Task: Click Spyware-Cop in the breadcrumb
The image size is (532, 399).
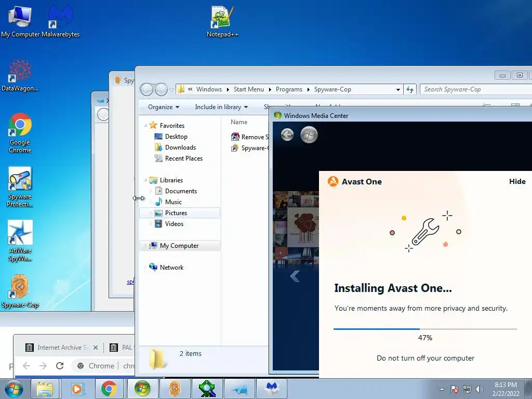Action: pyautogui.click(x=332, y=89)
